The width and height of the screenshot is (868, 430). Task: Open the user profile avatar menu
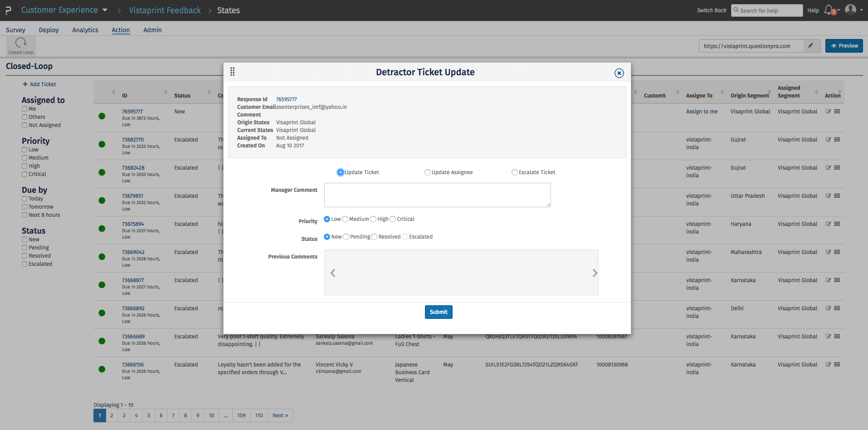(x=850, y=10)
